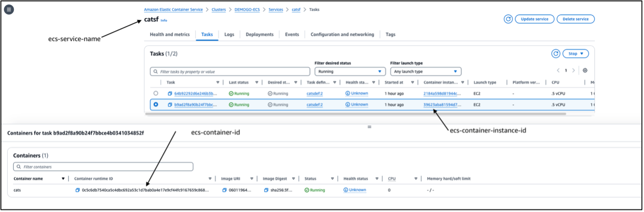This screenshot has width=644, height=212.
Task: Click the tasks table horizontal scrollbar
Action: coord(355,114)
